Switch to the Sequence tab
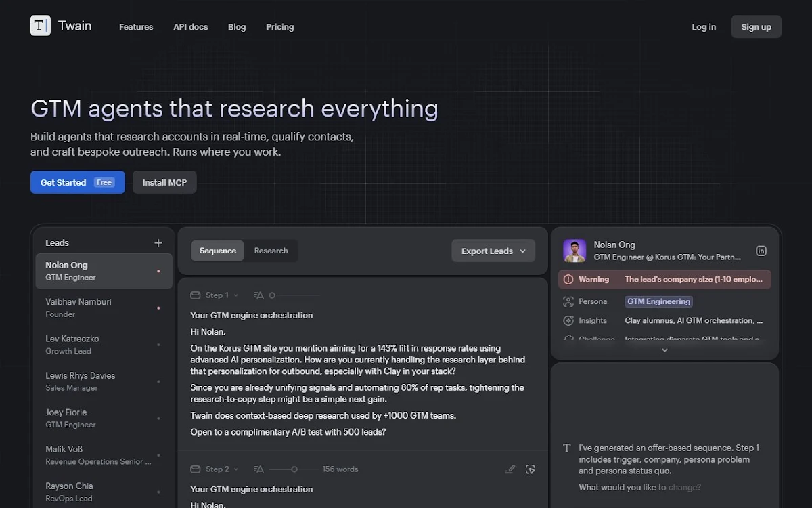This screenshot has width=812, height=508. coord(218,251)
